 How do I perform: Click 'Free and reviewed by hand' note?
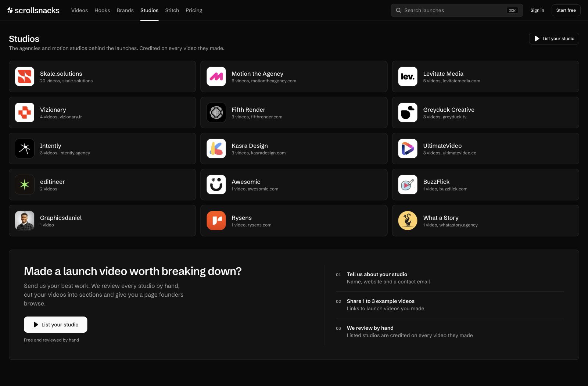click(x=51, y=340)
